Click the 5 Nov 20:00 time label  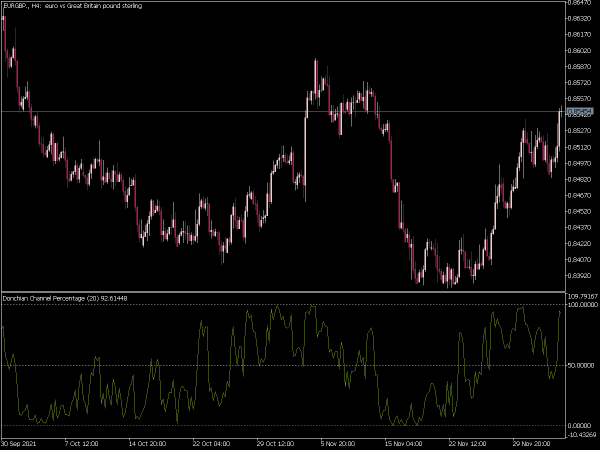click(x=338, y=444)
